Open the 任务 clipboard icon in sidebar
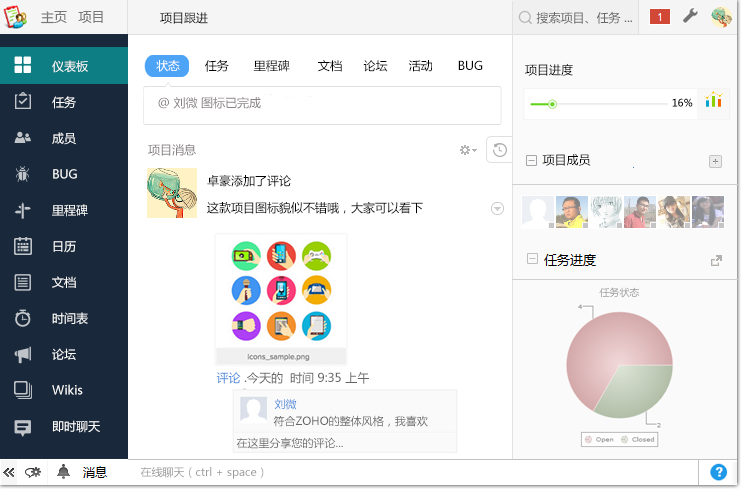 (23, 101)
